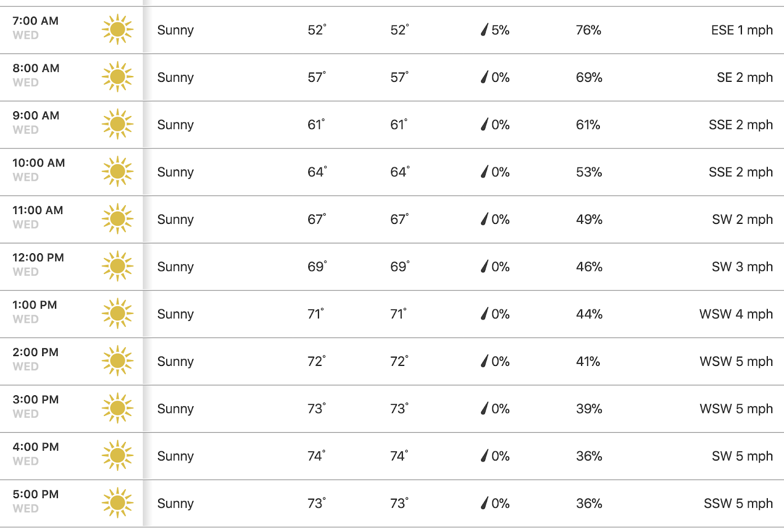Viewport: 784px width, 532px height.
Task: Click raindrop icon in the 4:00 PM row
Action: (485, 456)
